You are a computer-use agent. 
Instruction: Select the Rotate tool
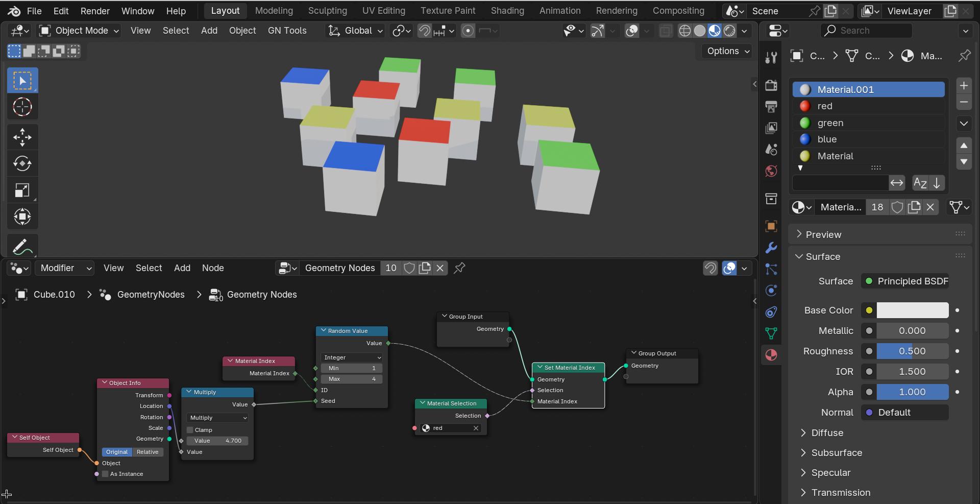tap(22, 164)
